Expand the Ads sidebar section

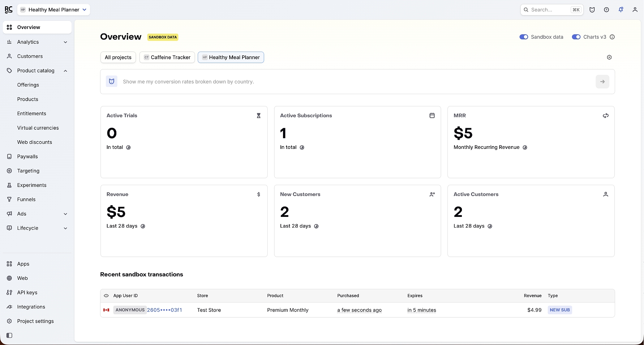(x=37, y=214)
